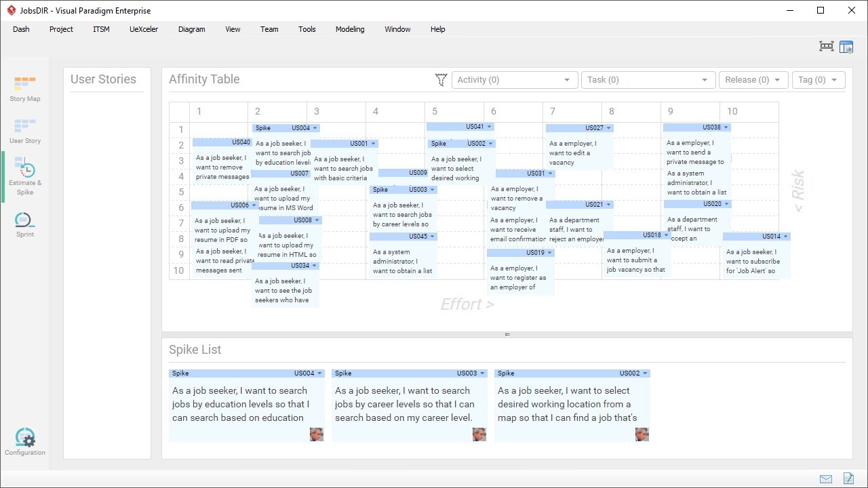Select the US008 upload resume in HTML card
Image resolution: width=868 pixels, height=488 pixels.
pos(289,239)
